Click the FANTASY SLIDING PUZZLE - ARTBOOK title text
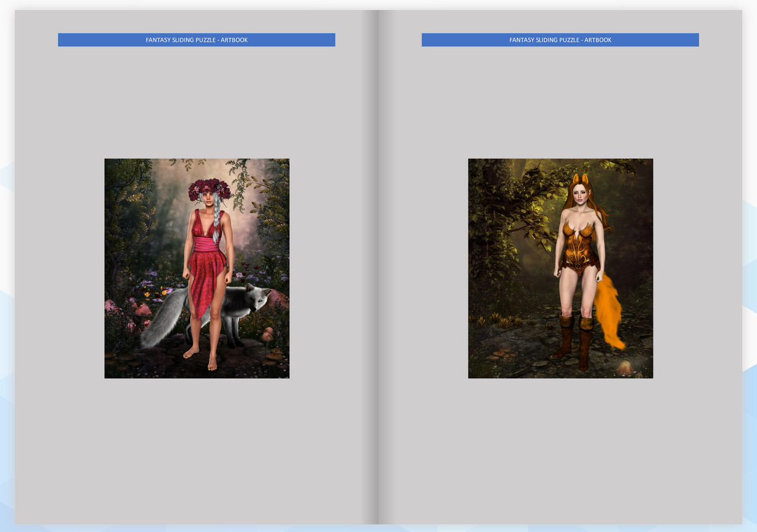This screenshot has height=532, width=757. click(196, 40)
